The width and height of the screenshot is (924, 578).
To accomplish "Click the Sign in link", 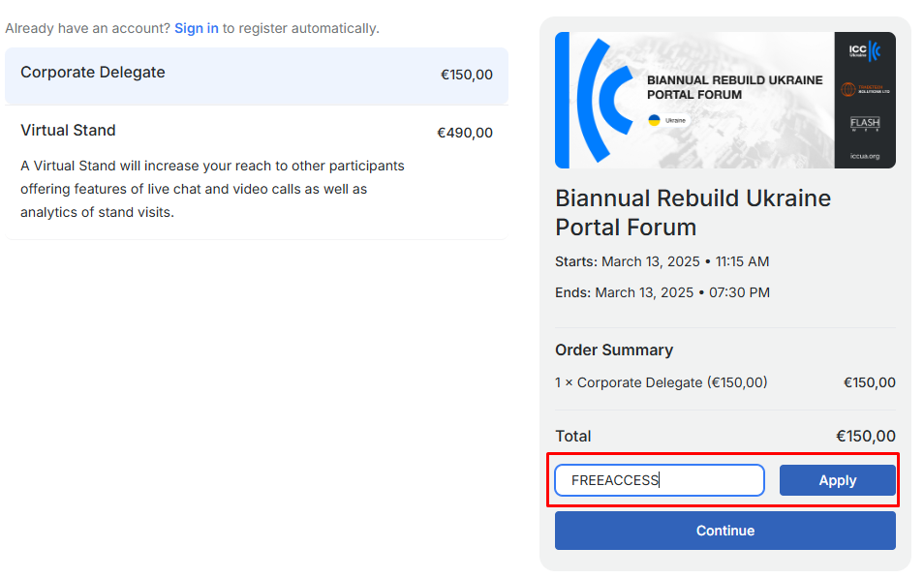I will pyautogui.click(x=197, y=28).
